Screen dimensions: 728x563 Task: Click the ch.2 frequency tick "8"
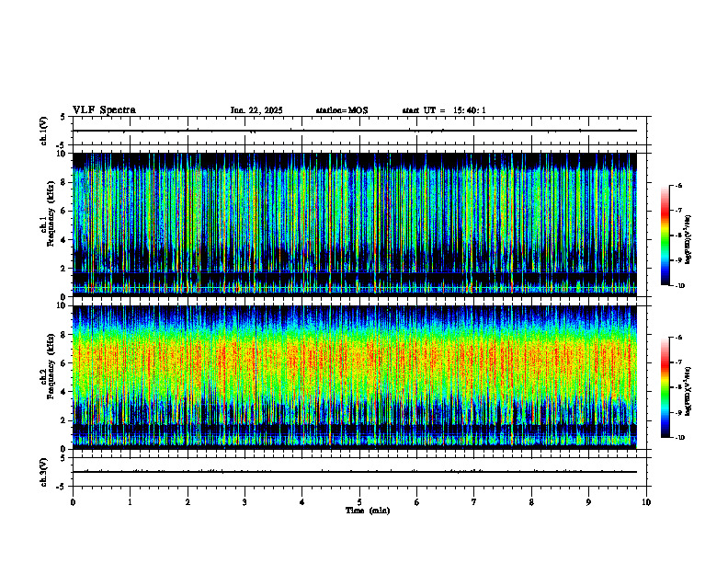(64, 335)
